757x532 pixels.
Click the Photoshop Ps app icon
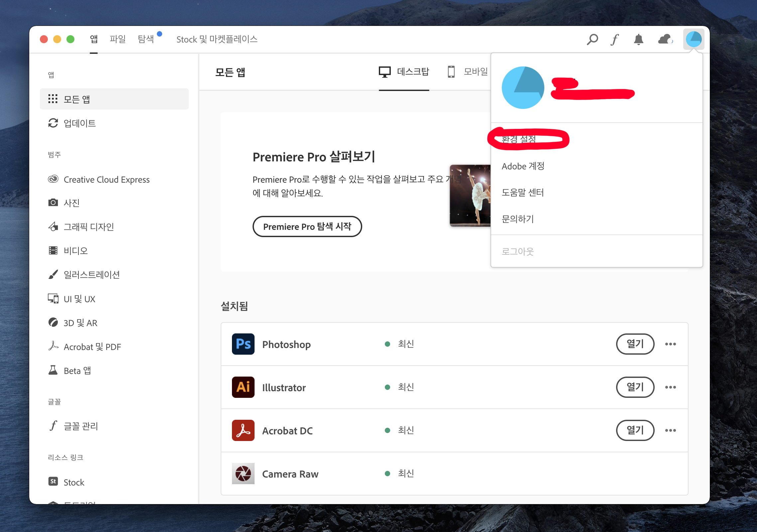[x=243, y=344]
